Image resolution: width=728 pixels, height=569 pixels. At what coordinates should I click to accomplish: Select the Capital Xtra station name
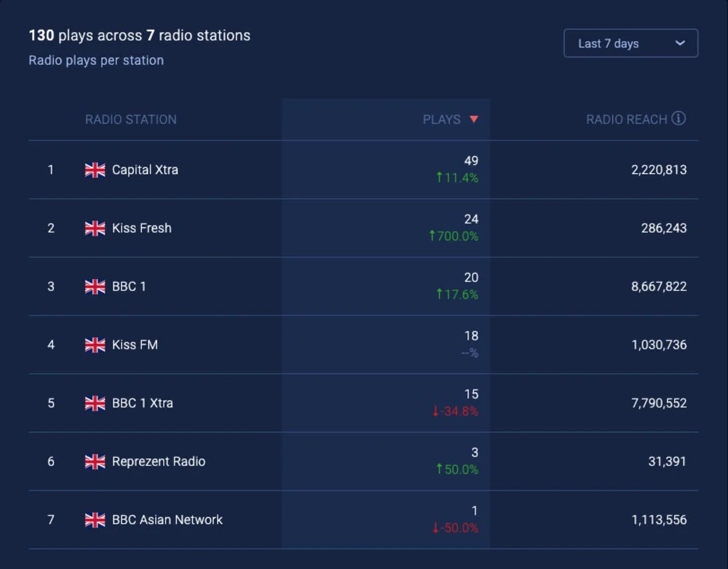pyautogui.click(x=144, y=170)
